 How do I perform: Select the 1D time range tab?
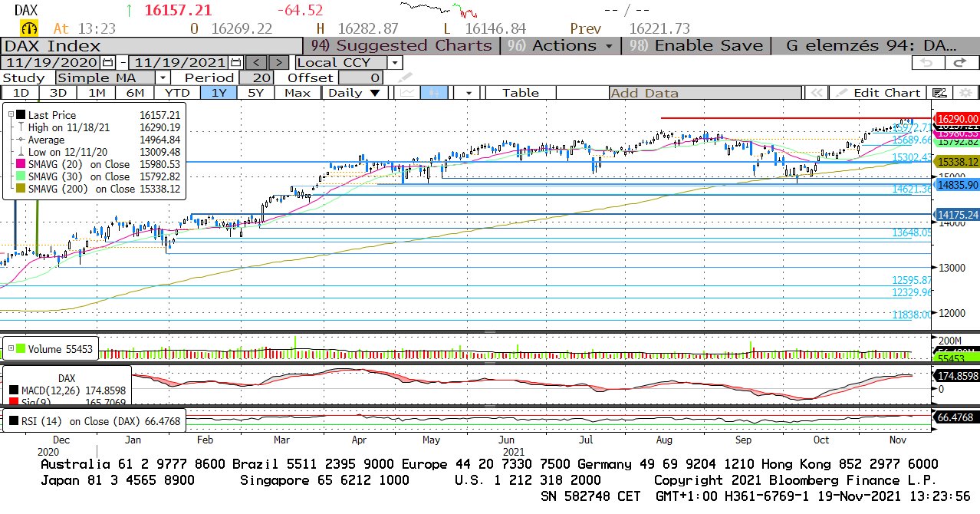[x=21, y=92]
